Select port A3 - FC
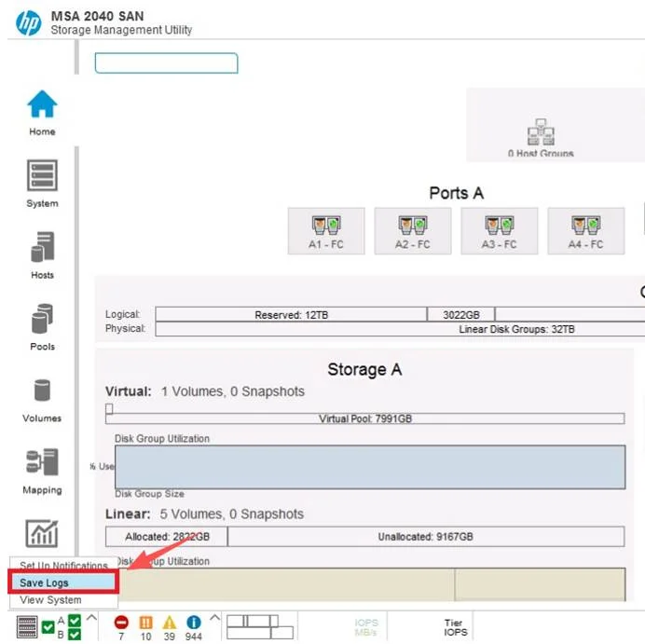Image resolution: width=645 pixels, height=644 pixels. point(500,231)
